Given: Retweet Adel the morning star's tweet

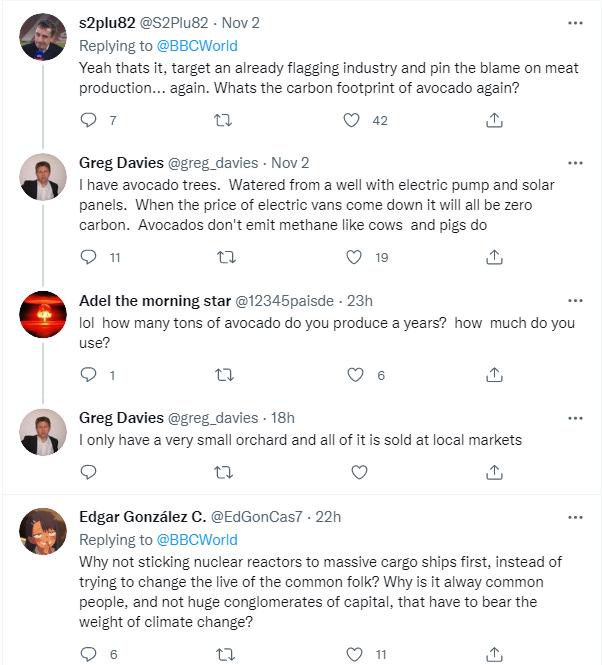Looking at the screenshot, I should point(225,375).
